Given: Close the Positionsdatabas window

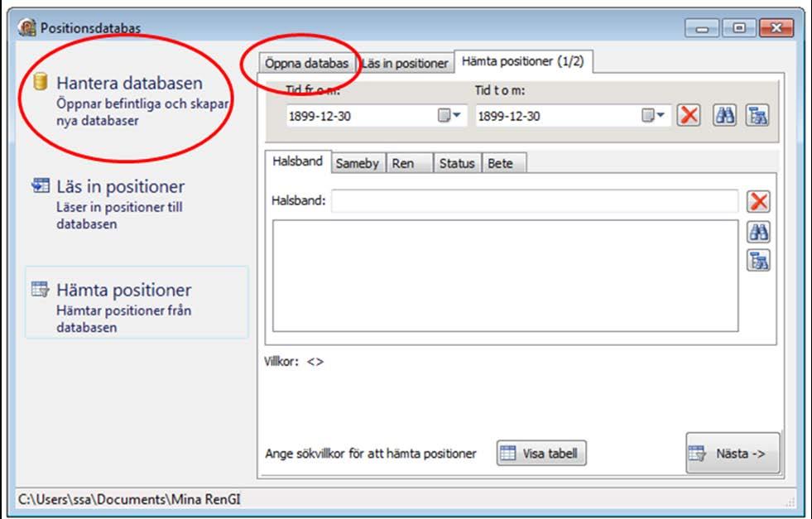Looking at the screenshot, I should click(776, 28).
